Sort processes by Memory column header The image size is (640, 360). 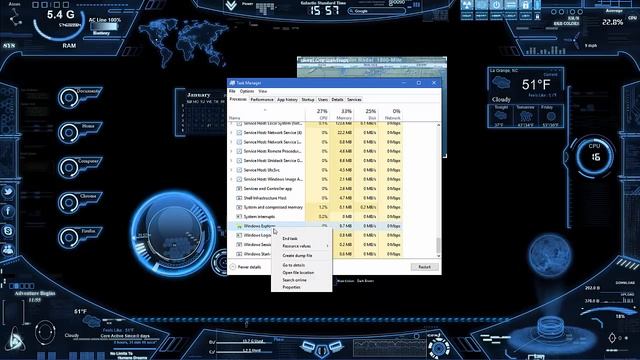point(342,114)
